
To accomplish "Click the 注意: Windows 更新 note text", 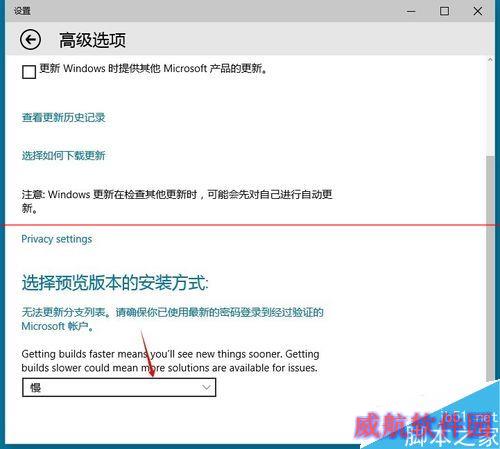I will pyautogui.click(x=177, y=201).
